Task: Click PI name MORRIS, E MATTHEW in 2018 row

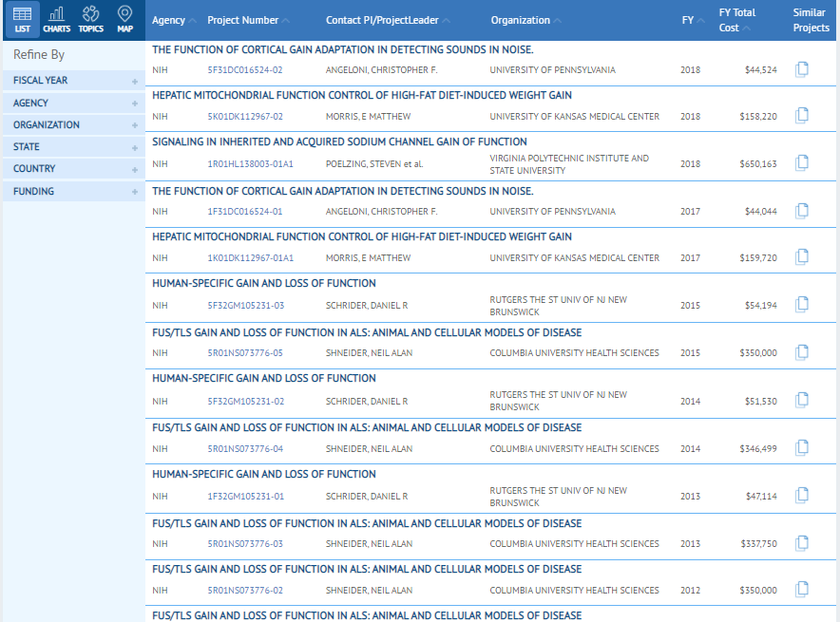Action: point(368,117)
